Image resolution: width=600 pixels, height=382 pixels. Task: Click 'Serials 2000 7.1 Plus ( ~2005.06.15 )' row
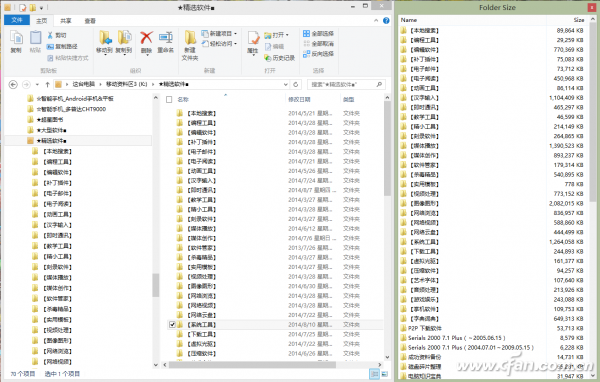click(x=492, y=338)
